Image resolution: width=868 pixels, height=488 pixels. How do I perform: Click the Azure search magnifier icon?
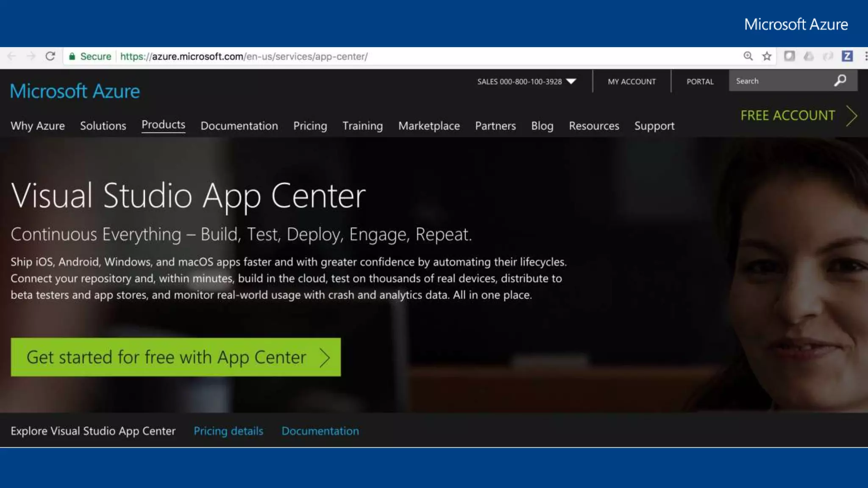click(840, 80)
